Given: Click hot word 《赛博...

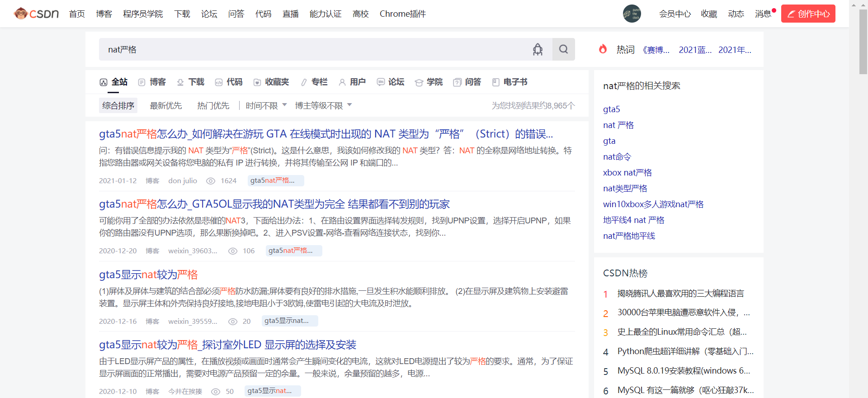Looking at the screenshot, I should click(x=656, y=50).
